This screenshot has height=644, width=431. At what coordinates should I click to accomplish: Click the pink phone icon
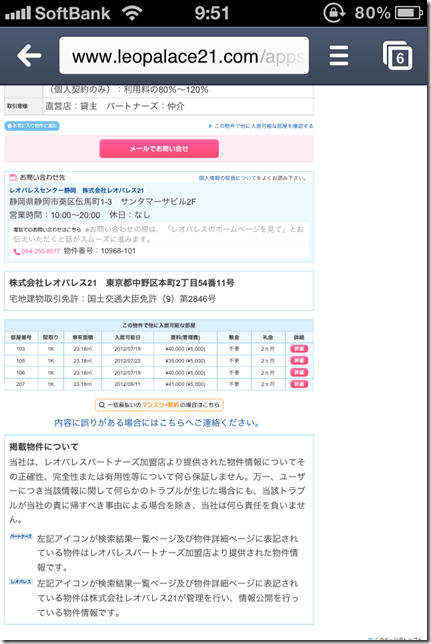click(17, 252)
